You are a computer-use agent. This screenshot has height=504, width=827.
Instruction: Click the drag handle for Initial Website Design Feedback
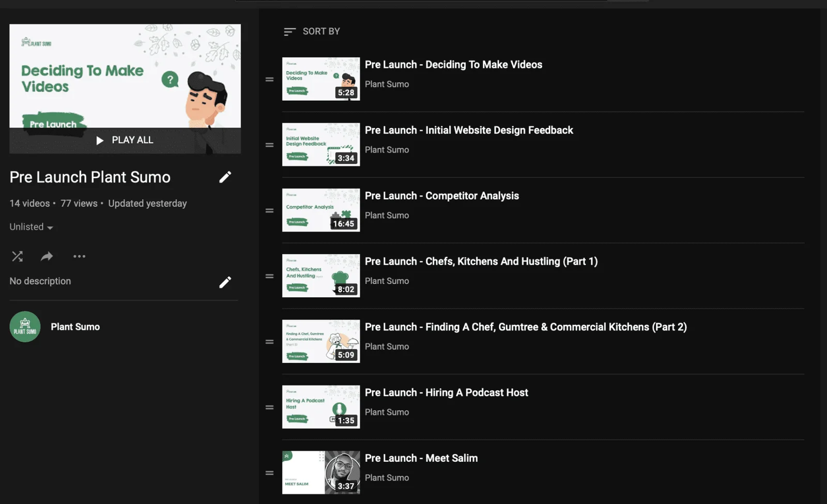coord(269,145)
